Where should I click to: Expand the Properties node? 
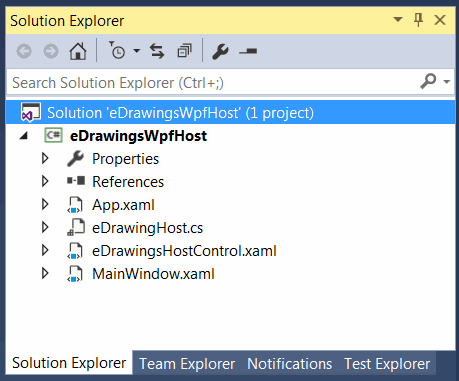[x=45, y=158]
